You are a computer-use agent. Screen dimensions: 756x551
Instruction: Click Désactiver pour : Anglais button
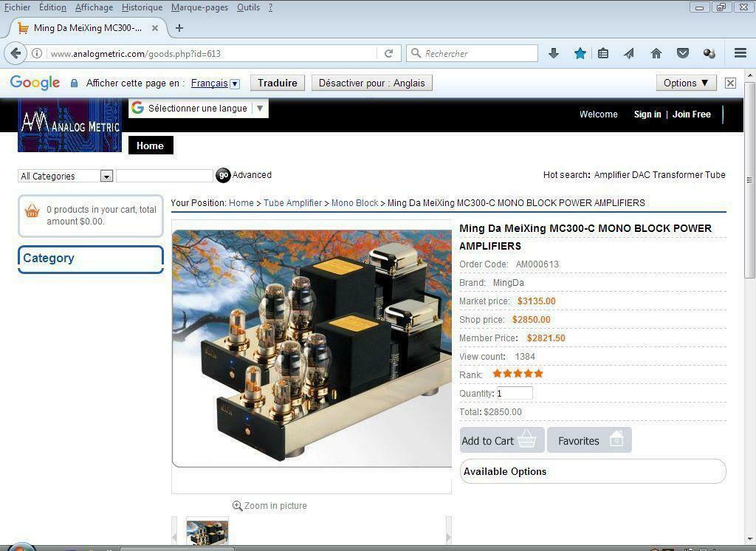tap(372, 83)
